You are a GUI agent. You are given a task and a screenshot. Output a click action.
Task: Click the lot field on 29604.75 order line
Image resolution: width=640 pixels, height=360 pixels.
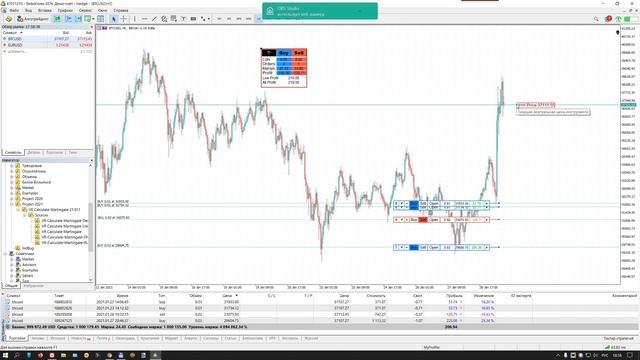coord(447,247)
